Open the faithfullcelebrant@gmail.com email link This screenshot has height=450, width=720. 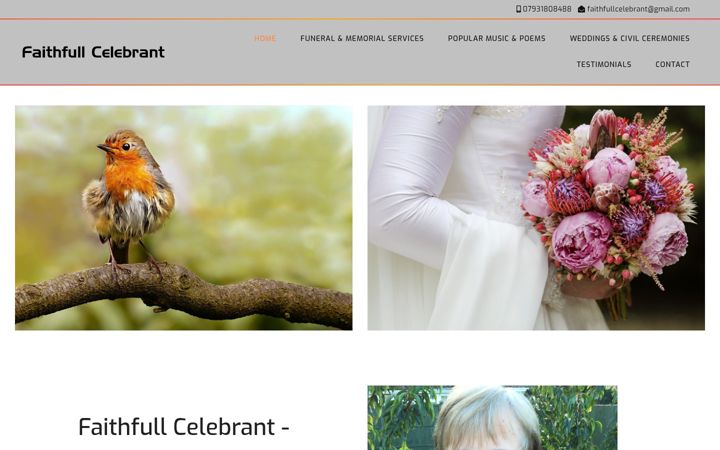point(638,9)
